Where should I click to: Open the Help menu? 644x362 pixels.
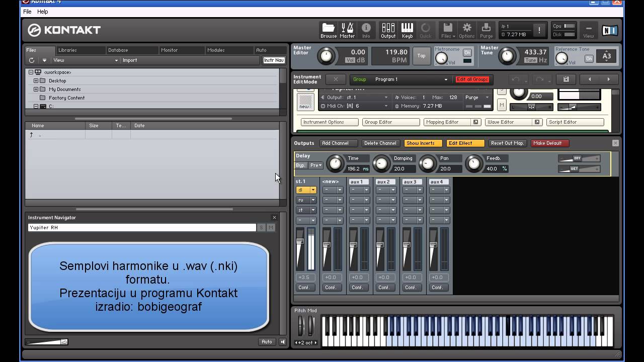43,12
